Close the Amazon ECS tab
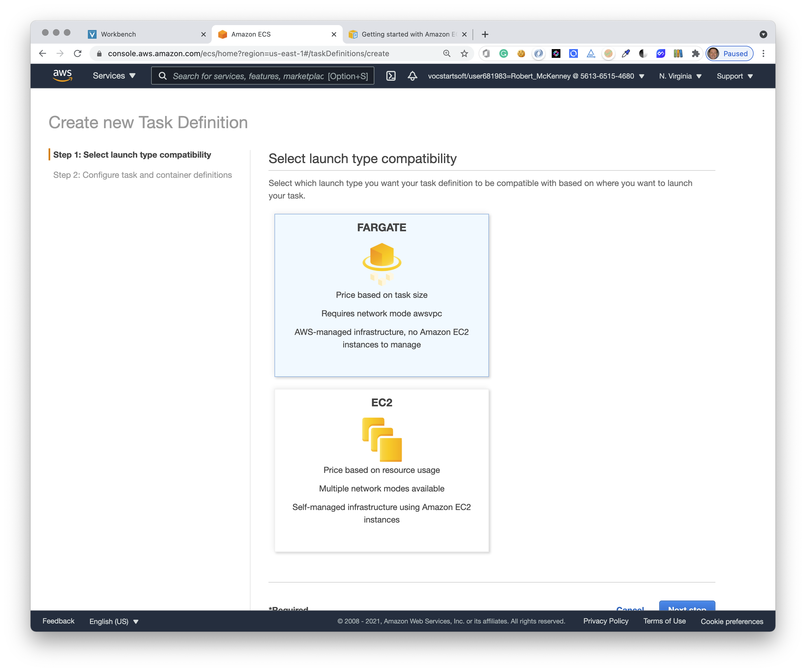 click(x=334, y=34)
